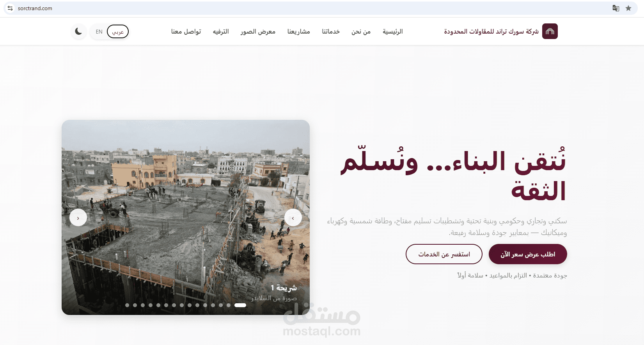Viewport: 644px width, 345px height.
Task: Click the right-edge slider arrow button
Action: [x=293, y=218]
